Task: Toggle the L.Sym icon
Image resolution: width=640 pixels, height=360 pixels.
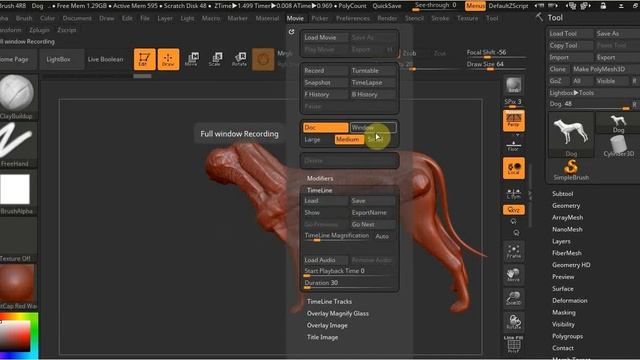Action: tap(513, 193)
